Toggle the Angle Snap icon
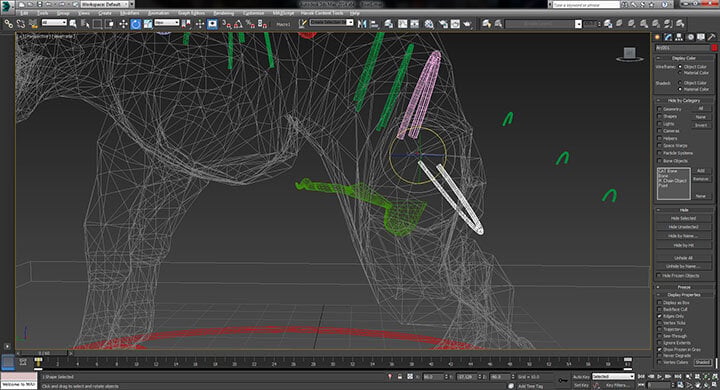Viewport: 720px width, 390px height. coord(238,24)
